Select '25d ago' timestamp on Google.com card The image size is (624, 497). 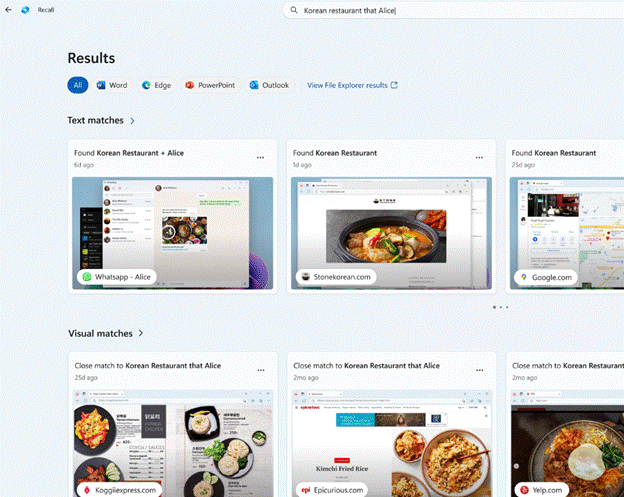tap(523, 165)
